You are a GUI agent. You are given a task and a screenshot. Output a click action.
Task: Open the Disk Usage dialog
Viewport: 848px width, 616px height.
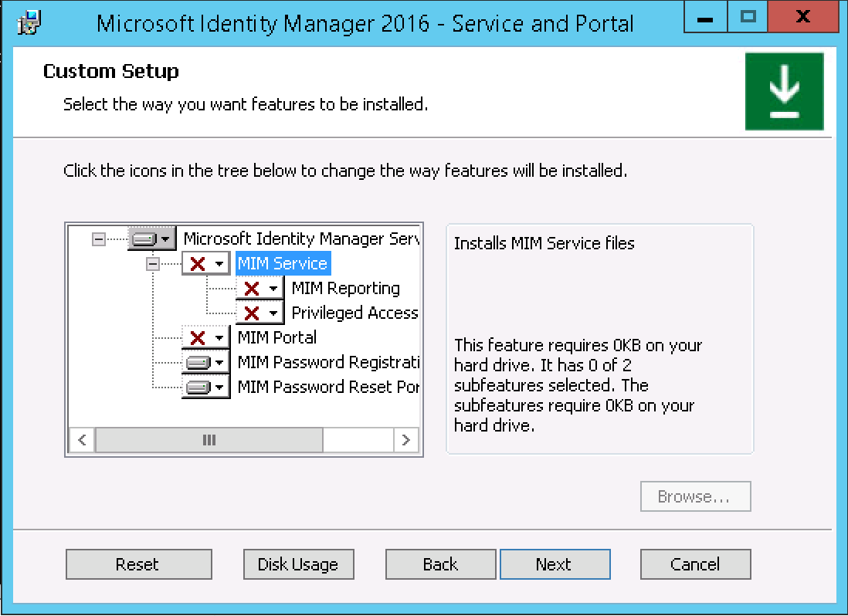tap(298, 564)
